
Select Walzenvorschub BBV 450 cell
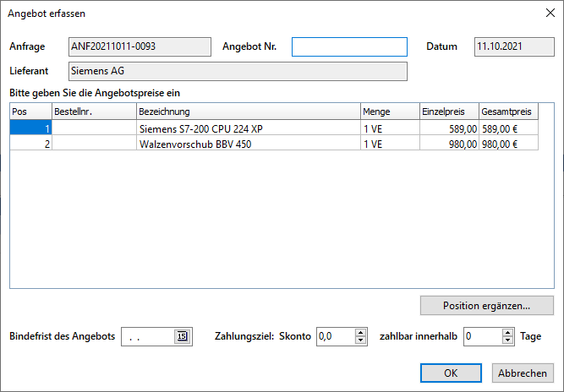click(249, 144)
